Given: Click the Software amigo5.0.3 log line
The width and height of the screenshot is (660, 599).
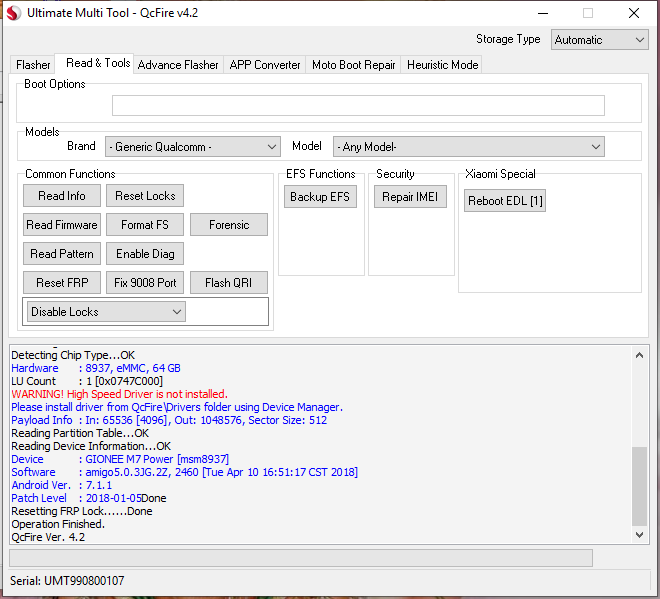Looking at the screenshot, I should 185,472.
